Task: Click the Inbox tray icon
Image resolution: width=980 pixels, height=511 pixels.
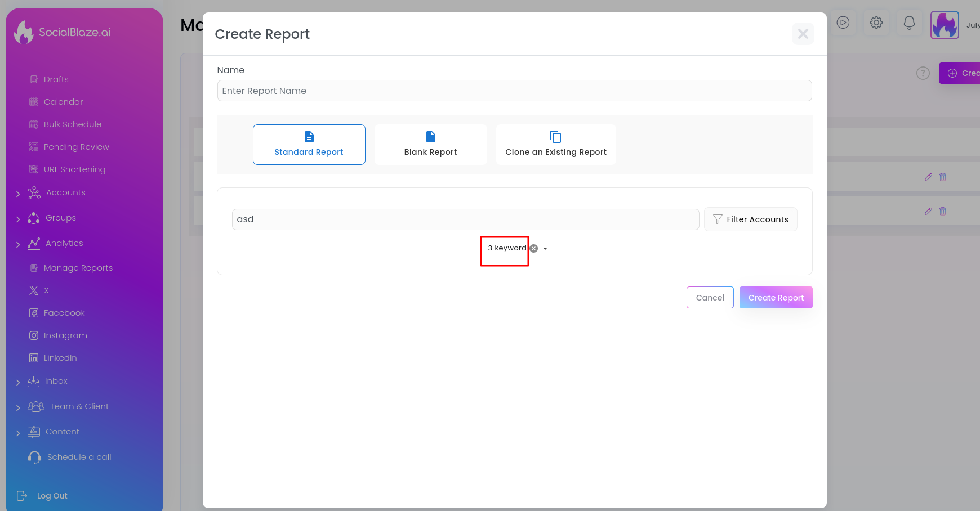Action: pos(34,381)
